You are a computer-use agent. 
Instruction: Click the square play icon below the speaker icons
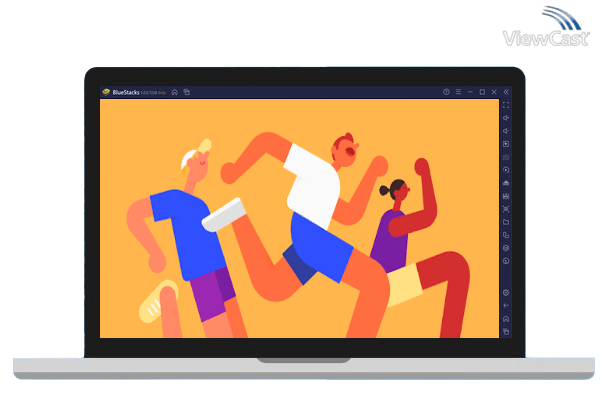(506, 144)
